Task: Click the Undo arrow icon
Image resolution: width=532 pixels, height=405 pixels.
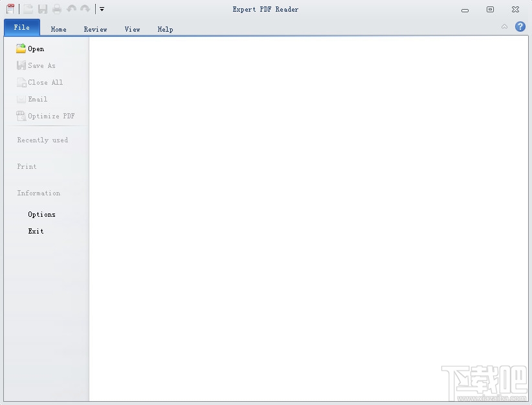Action: 72,8
